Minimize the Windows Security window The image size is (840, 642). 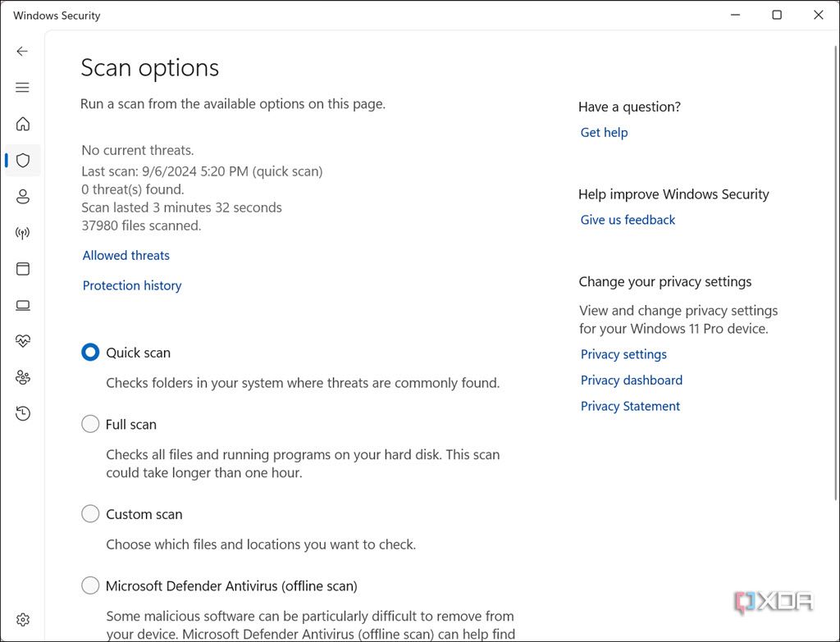pos(735,15)
